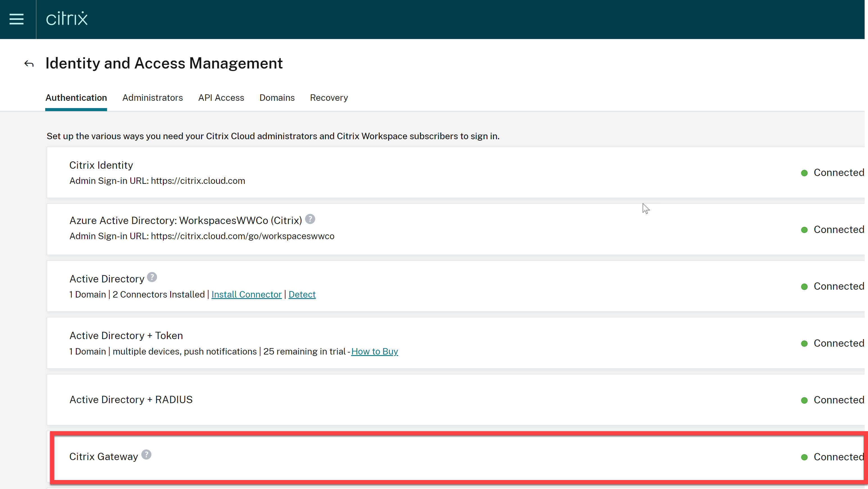Open help icon for Azure Active Directory

(x=310, y=219)
